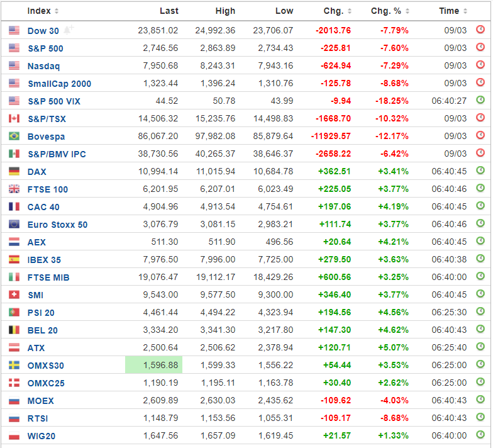Click the -2013.76 change value for Dow 30
Image resolution: width=493 pixels, height=448 pixels.
(x=333, y=30)
